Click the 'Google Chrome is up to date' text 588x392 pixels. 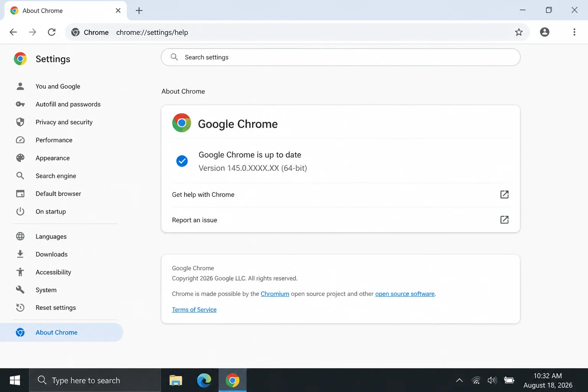[250, 155]
